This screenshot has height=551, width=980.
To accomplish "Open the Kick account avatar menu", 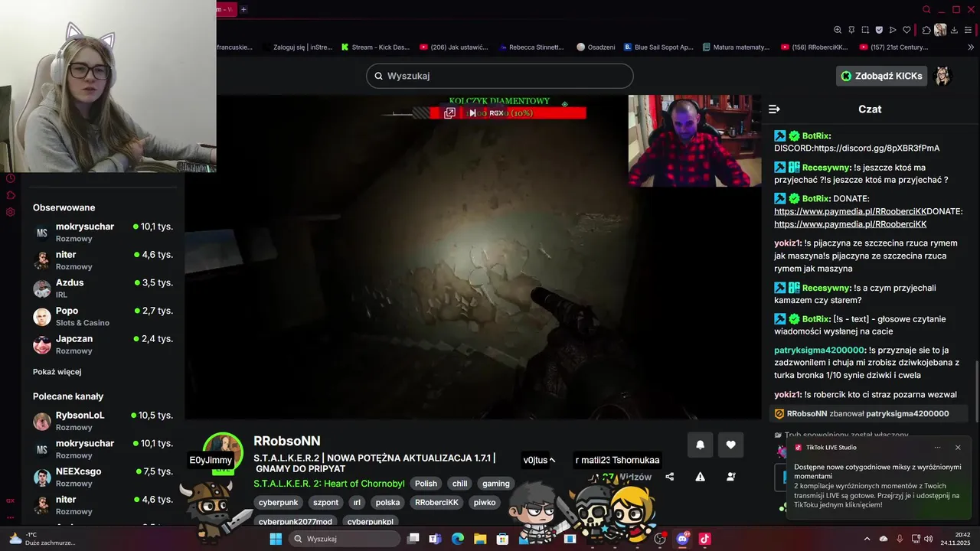I will click(x=943, y=76).
